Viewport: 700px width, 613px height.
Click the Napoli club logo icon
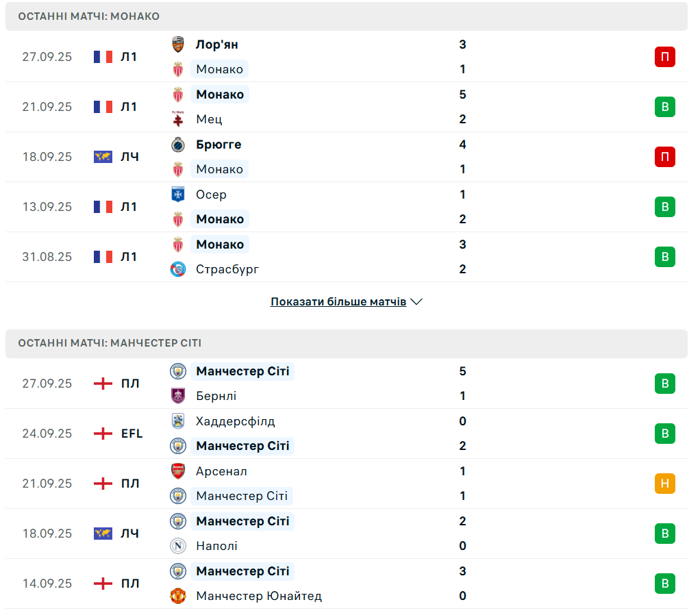point(178,546)
